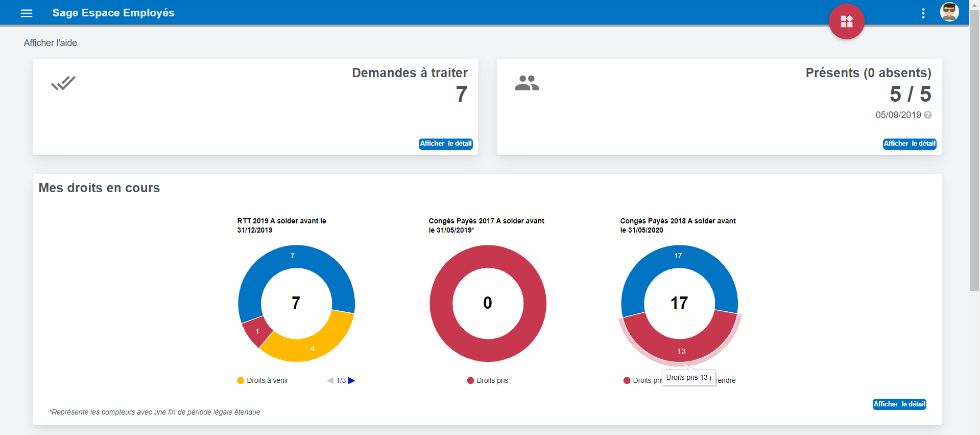Viewport: 980px width, 435px height.
Task: Click the help icon beside date 05/09/2019
Action: pyautogui.click(x=928, y=115)
